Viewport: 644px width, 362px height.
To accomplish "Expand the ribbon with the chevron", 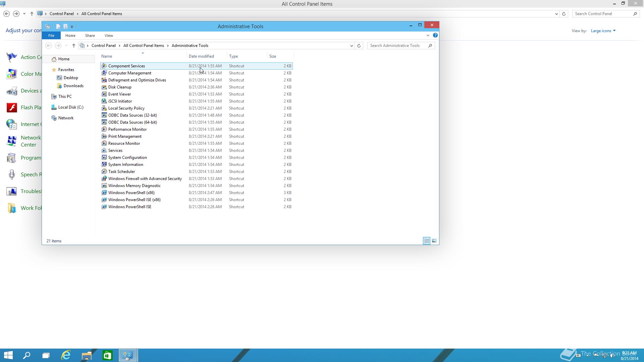I will click(x=428, y=35).
